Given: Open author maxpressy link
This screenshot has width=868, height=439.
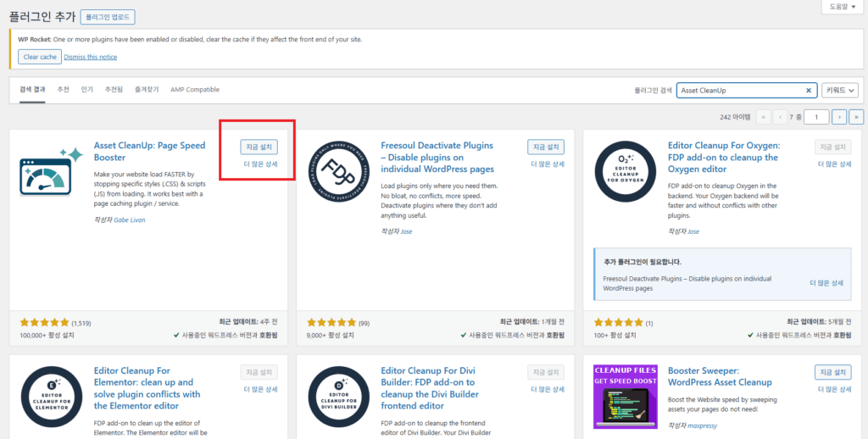Looking at the screenshot, I should pos(702,425).
